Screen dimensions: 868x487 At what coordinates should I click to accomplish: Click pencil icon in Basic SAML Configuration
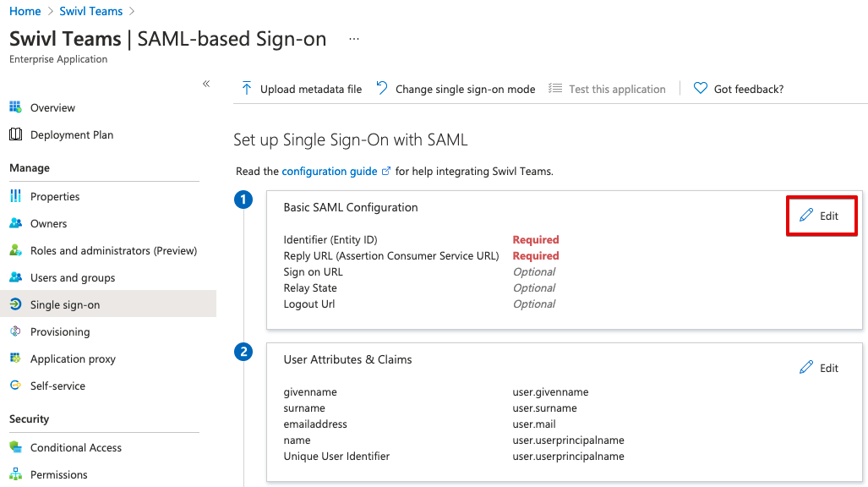(806, 215)
